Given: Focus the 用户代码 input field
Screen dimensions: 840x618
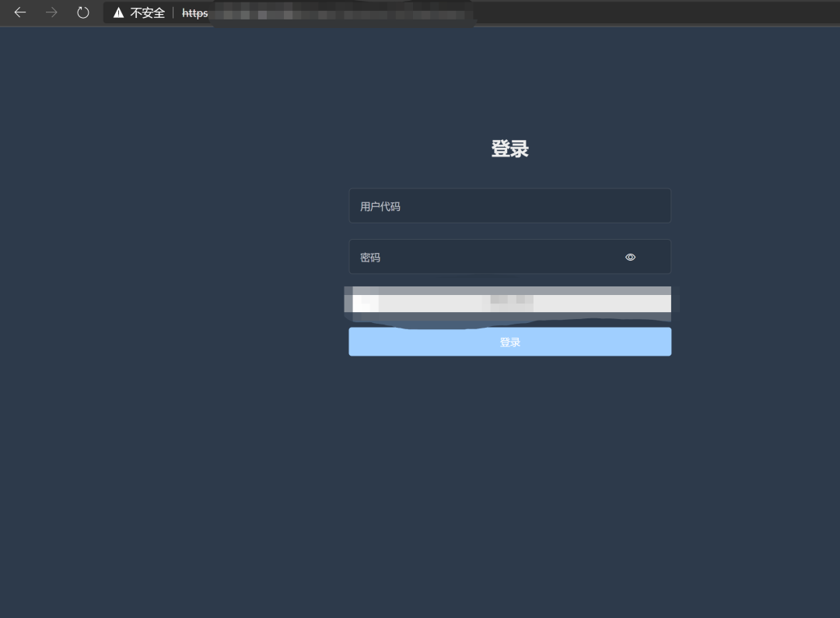Looking at the screenshot, I should [x=509, y=205].
